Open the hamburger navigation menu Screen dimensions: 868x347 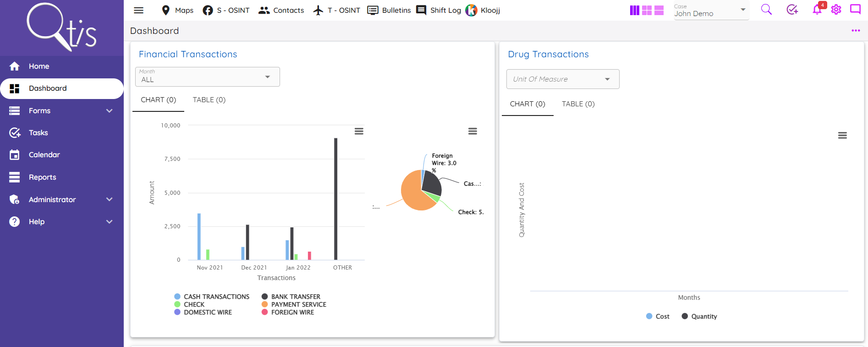tap(138, 10)
